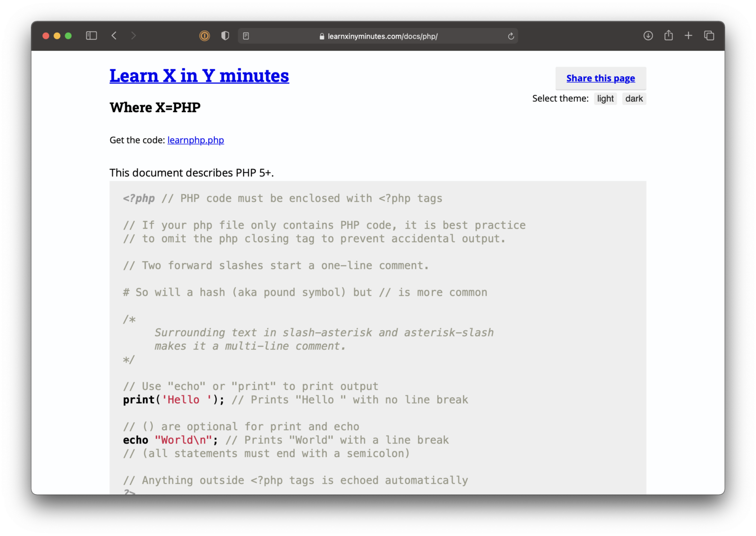Select the dark theme
Image resolution: width=756 pixels, height=536 pixels.
634,98
